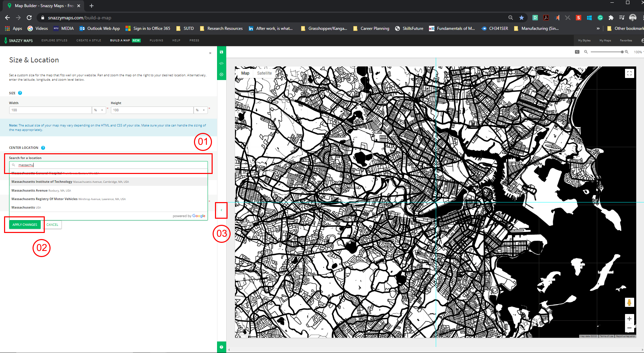Save the map using the floppy disk icon
Viewport: 644px width, 353px height.
point(221,52)
